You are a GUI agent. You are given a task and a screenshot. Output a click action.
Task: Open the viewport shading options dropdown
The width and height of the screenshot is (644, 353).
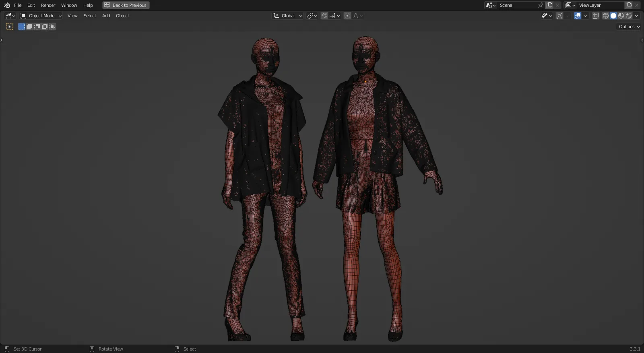click(636, 16)
